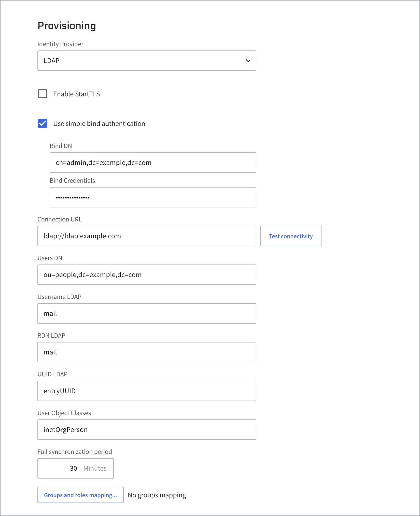Screen dimensions: 420x516
Task: Click the 'No groups mapping' status text
Action: click(x=157, y=495)
